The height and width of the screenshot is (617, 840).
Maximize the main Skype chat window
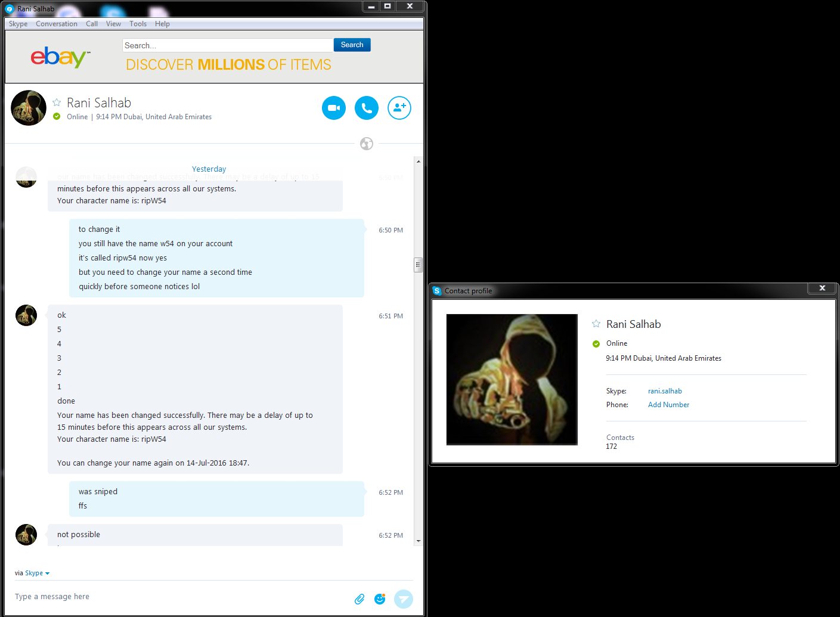pos(388,6)
